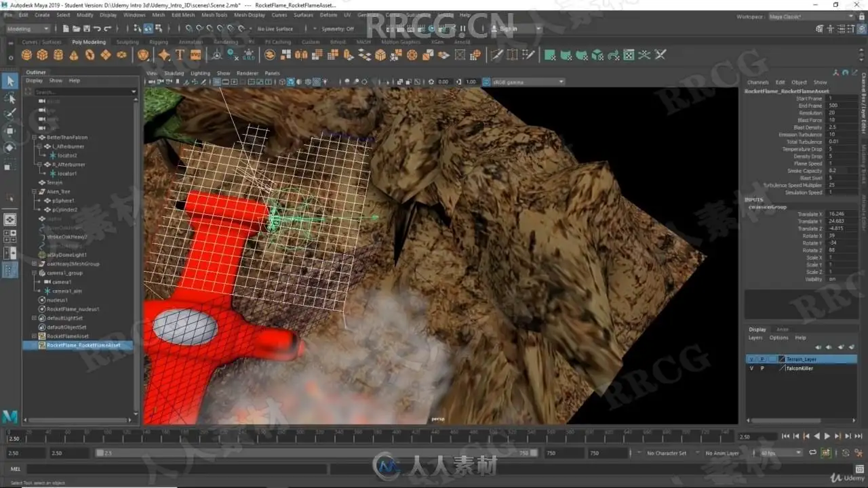
Task: Collapse the BetterThanFalcon node in Outliner
Action: click(x=35, y=138)
